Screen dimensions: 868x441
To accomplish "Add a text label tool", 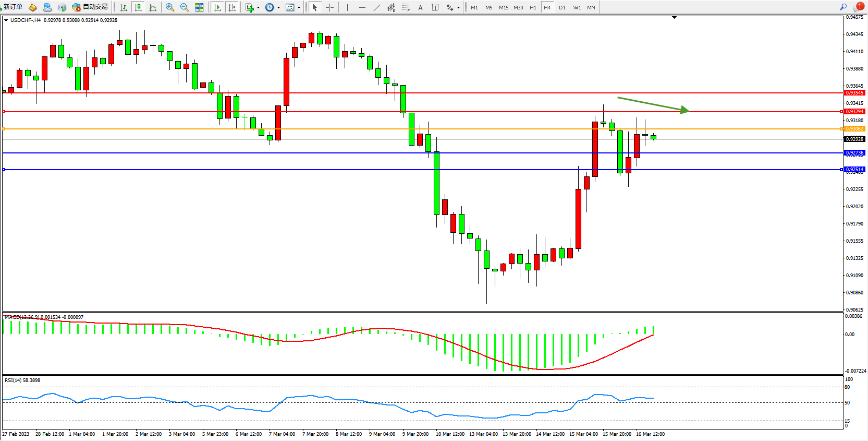I will click(x=420, y=7).
